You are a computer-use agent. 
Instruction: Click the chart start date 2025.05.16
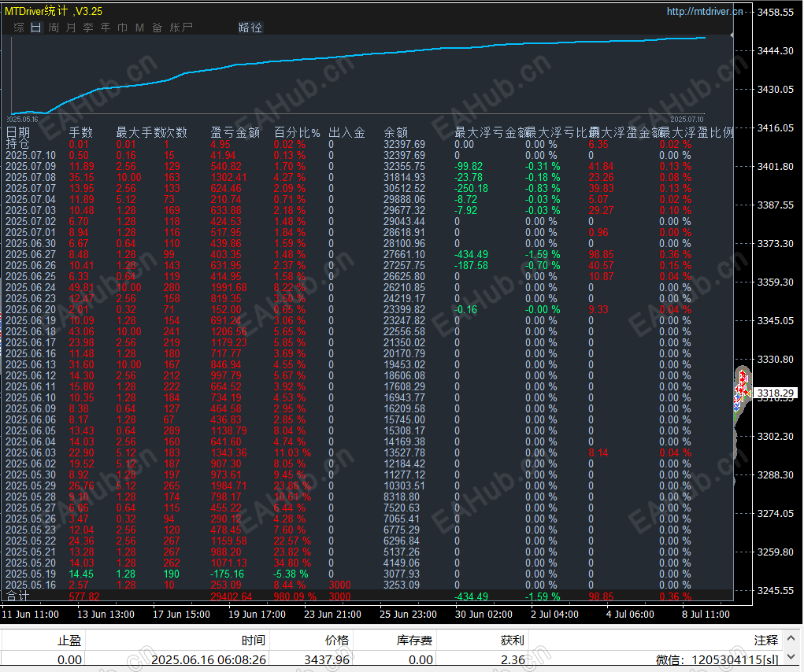pyautogui.click(x=22, y=120)
